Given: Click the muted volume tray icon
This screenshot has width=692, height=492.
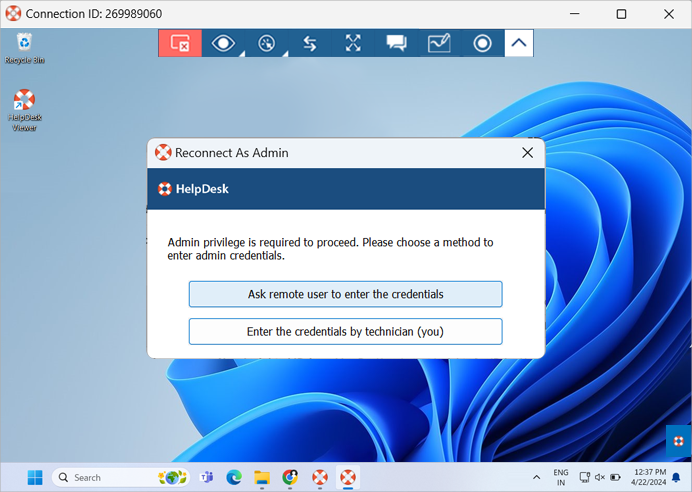Looking at the screenshot, I should tap(600, 477).
